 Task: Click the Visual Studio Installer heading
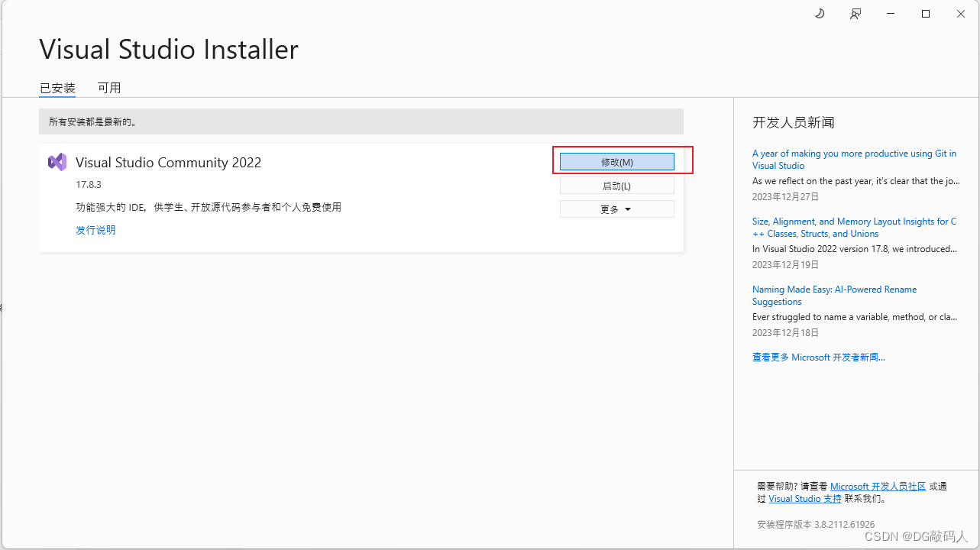coord(169,50)
